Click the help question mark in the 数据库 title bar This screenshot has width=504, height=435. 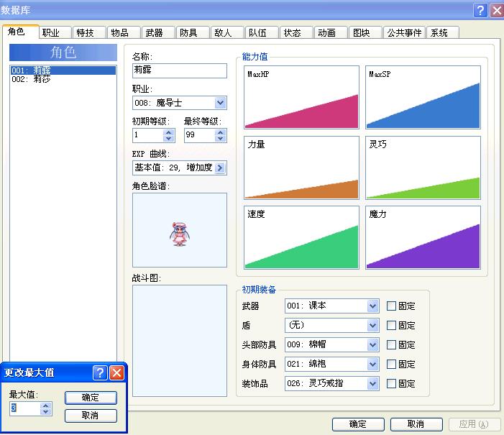pos(480,10)
